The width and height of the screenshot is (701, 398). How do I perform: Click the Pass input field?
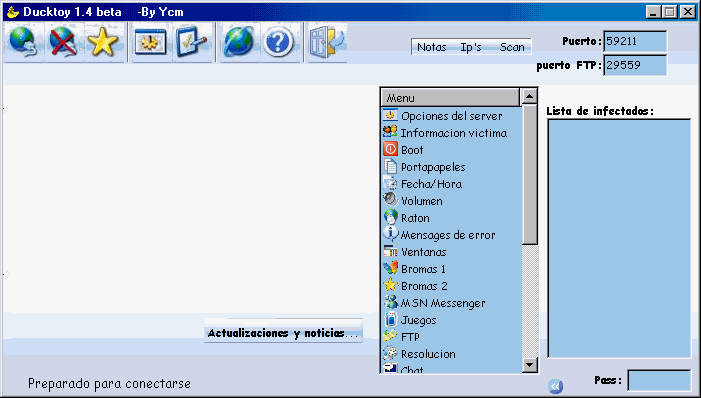click(x=659, y=380)
